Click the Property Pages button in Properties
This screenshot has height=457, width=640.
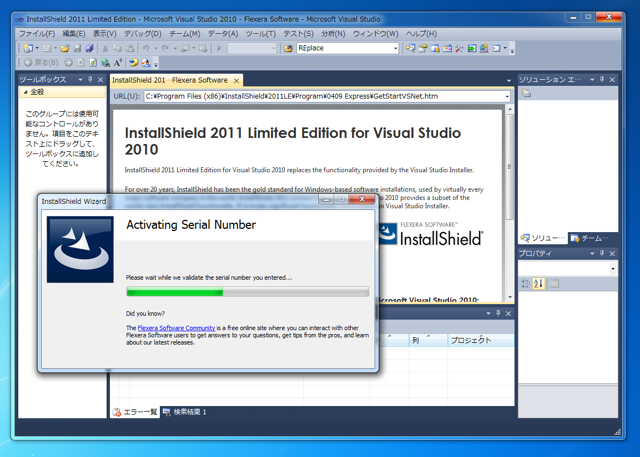click(554, 284)
